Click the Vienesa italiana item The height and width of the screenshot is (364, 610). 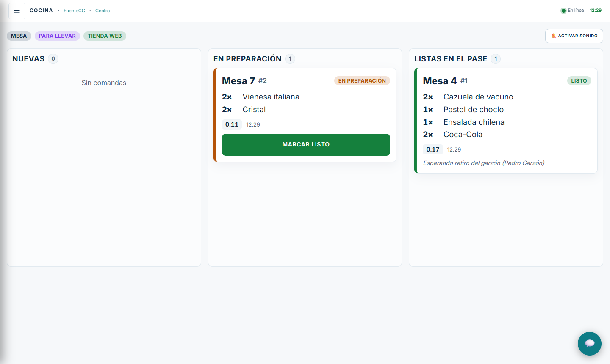[271, 97]
